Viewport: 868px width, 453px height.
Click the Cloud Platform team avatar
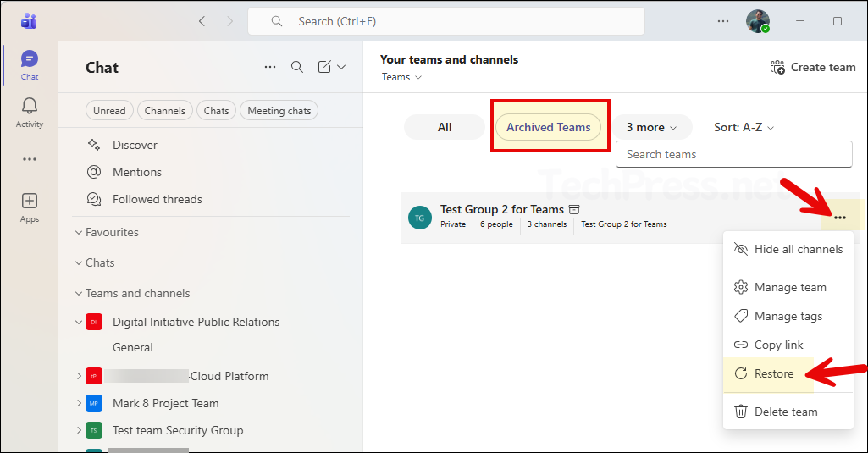[x=94, y=376]
